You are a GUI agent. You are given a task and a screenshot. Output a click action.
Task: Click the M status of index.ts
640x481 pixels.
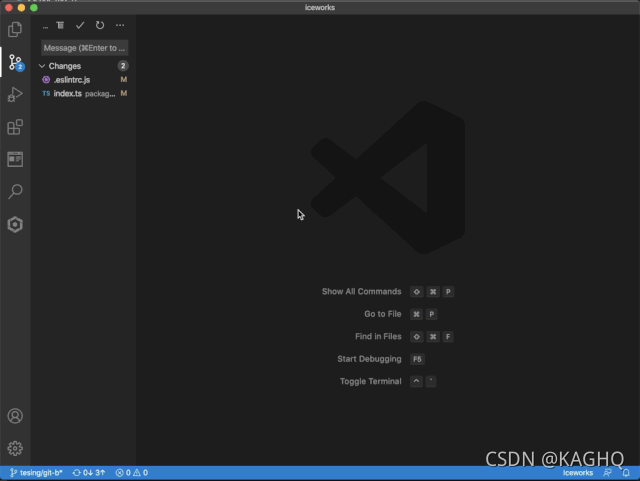[124, 94]
